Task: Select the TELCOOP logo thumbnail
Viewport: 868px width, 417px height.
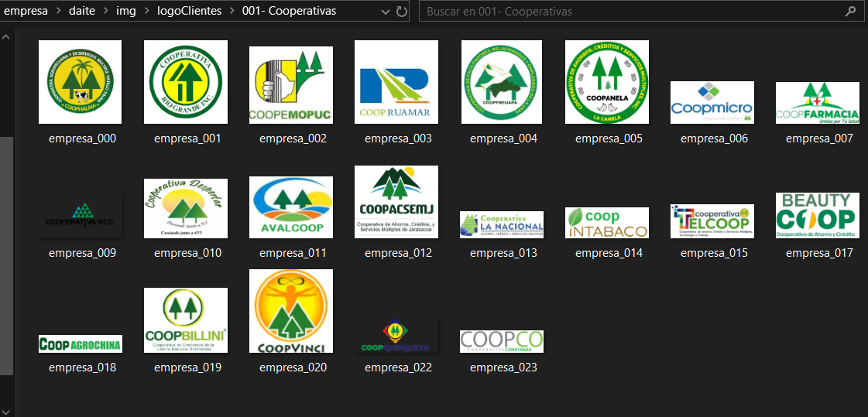Action: [x=712, y=221]
